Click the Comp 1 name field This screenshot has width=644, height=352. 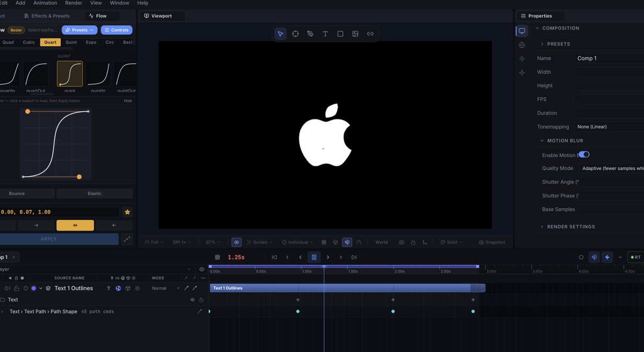[609, 58]
